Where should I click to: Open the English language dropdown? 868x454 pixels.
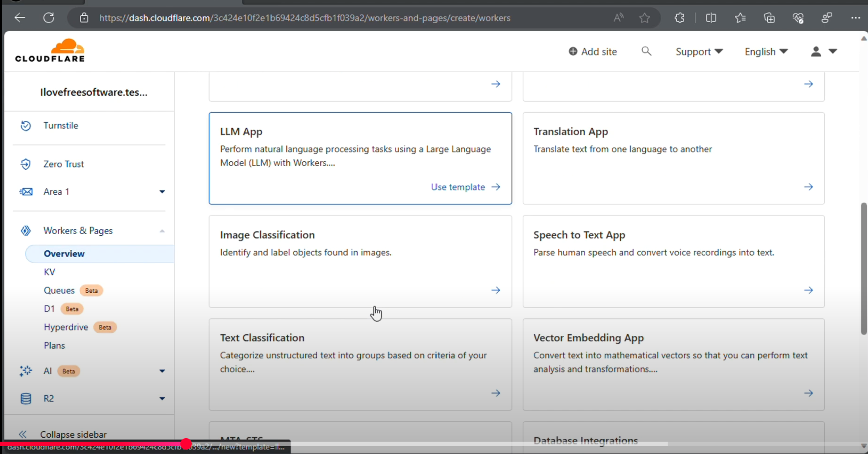point(766,52)
